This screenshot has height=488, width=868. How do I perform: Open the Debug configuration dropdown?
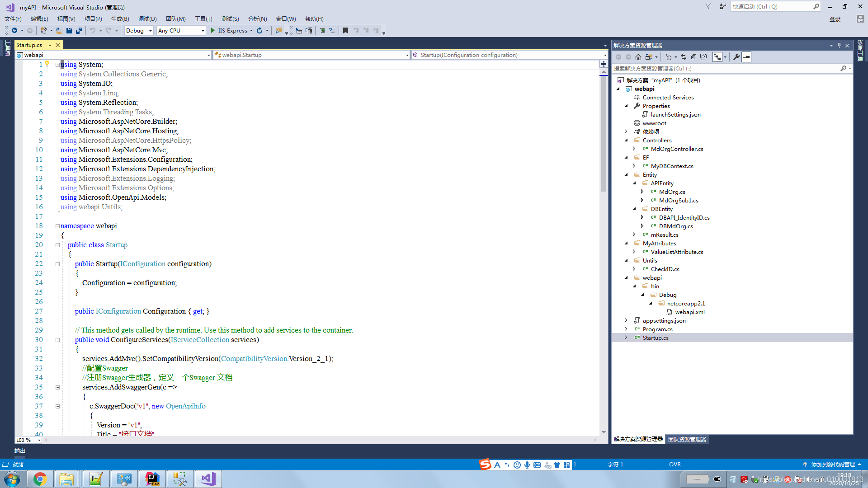click(x=138, y=30)
